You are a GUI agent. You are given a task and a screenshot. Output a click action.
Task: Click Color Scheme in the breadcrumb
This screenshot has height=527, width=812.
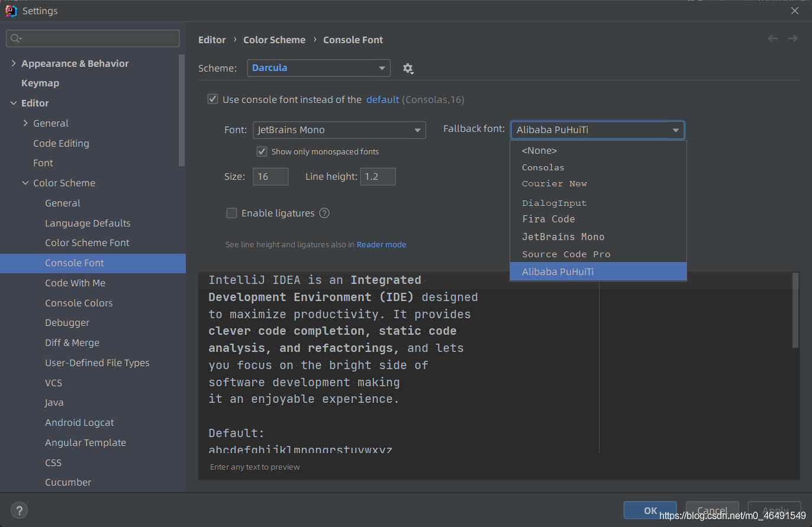point(275,40)
